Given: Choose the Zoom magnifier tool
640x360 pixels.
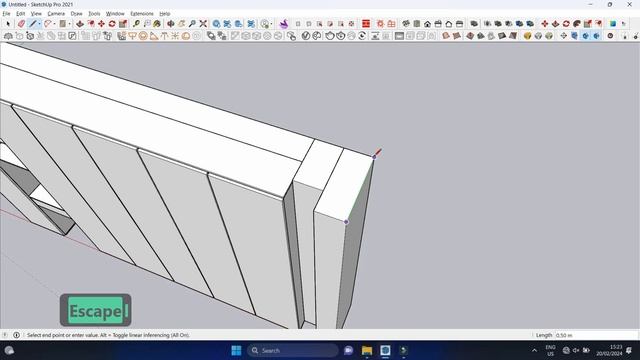Looking at the screenshot, I should coord(192,24).
